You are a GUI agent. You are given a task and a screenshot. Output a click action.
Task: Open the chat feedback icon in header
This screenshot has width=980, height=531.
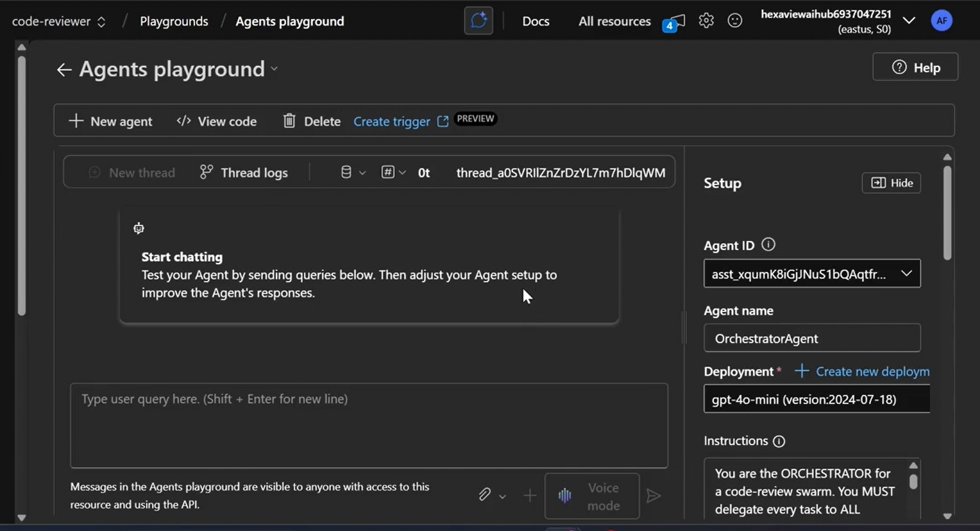[479, 21]
